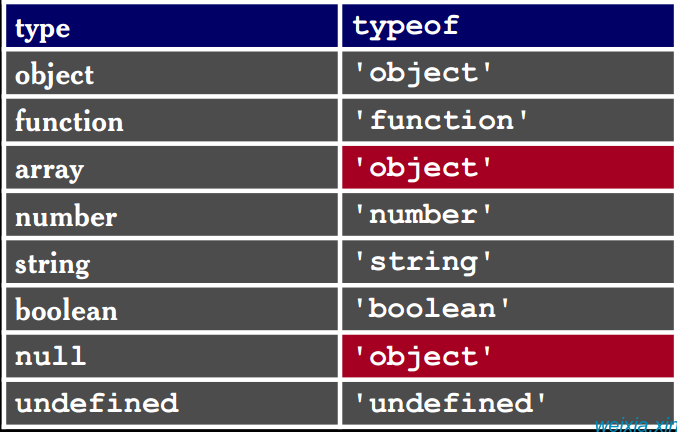Click the 'undefined' typeof result cell
This screenshot has width=677, height=432.
coord(508,403)
